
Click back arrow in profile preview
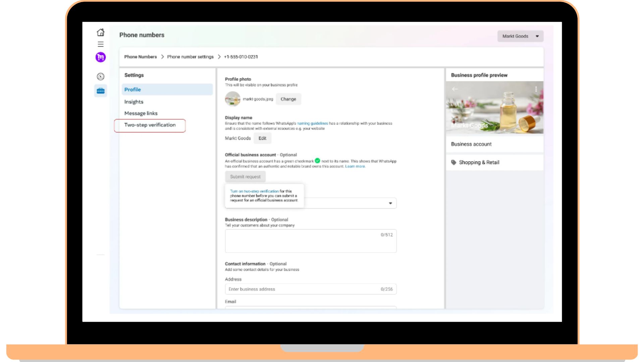[455, 89]
